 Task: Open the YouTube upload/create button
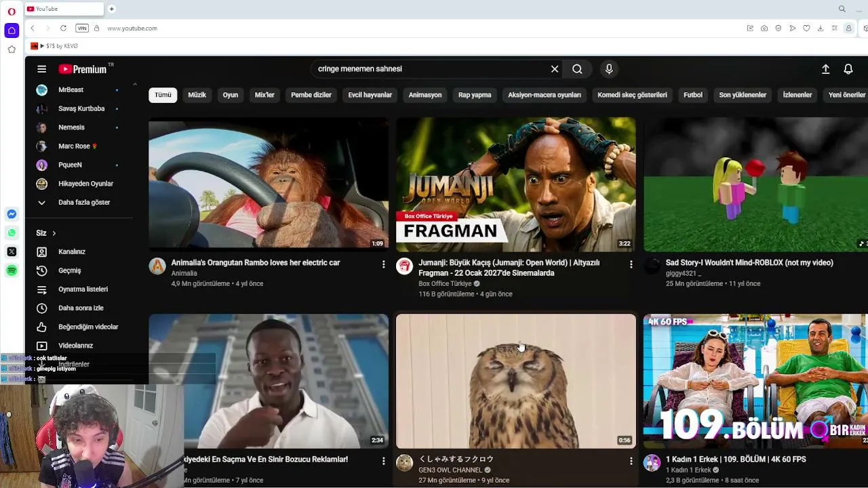825,69
